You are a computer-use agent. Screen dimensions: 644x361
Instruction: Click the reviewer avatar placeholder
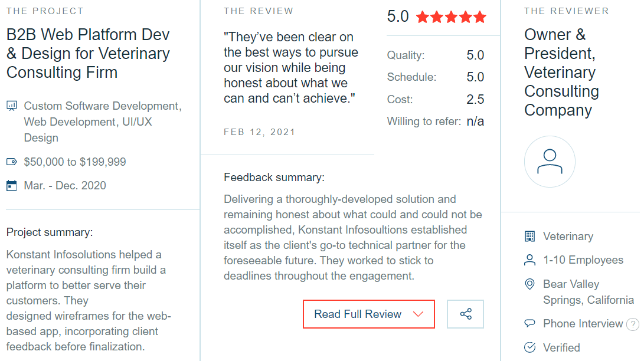[550, 162]
